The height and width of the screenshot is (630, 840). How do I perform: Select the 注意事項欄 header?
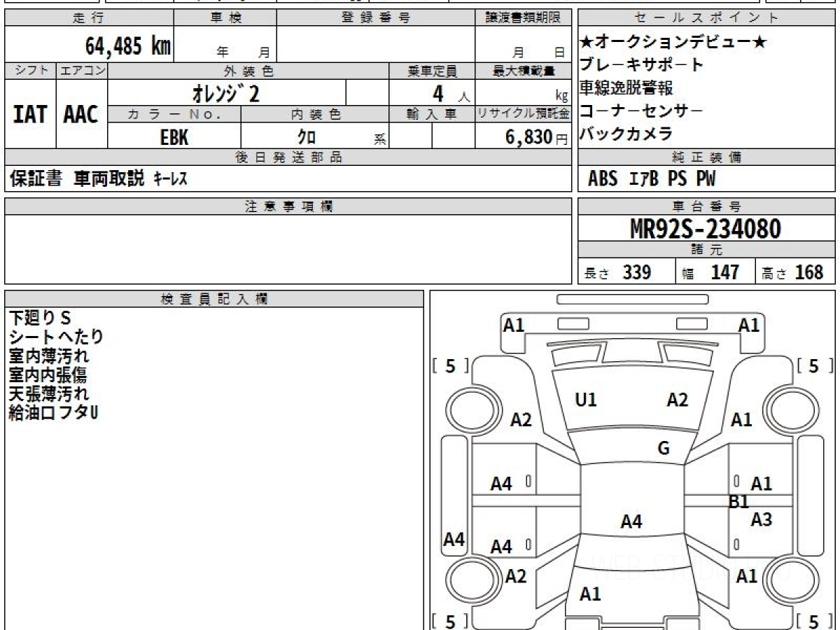(288, 206)
